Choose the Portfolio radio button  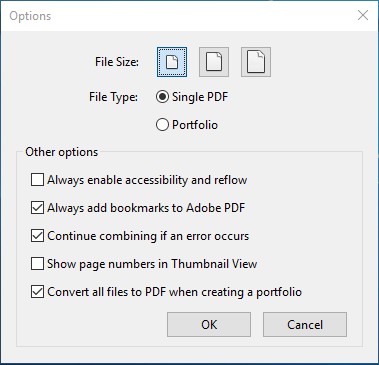coord(162,125)
